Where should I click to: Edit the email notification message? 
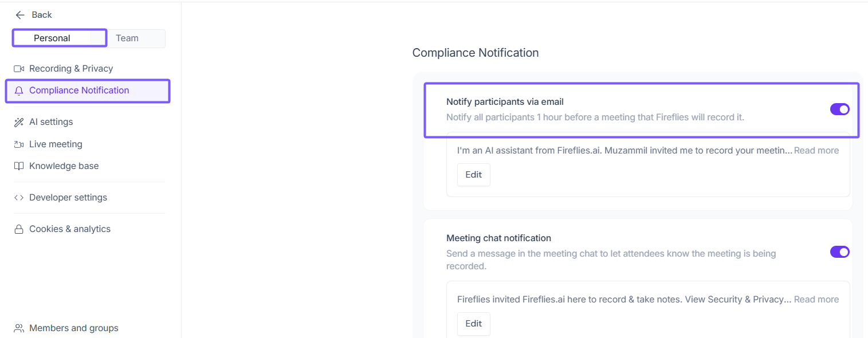(473, 175)
